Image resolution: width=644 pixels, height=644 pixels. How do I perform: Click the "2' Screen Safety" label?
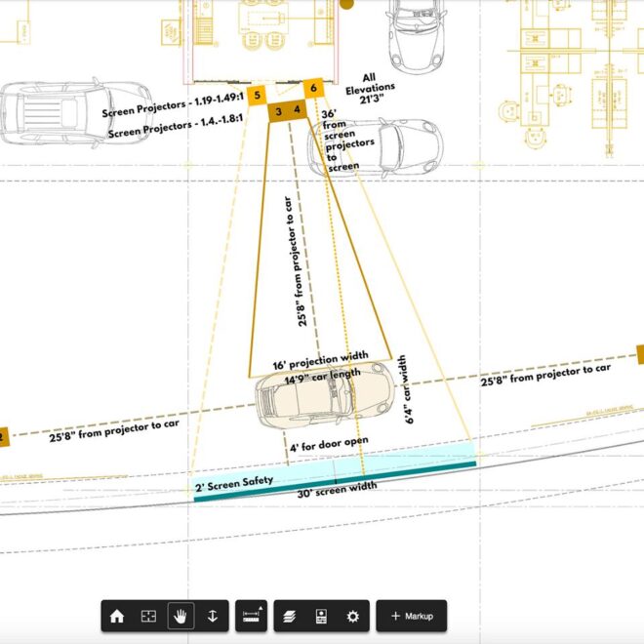pyautogui.click(x=234, y=483)
